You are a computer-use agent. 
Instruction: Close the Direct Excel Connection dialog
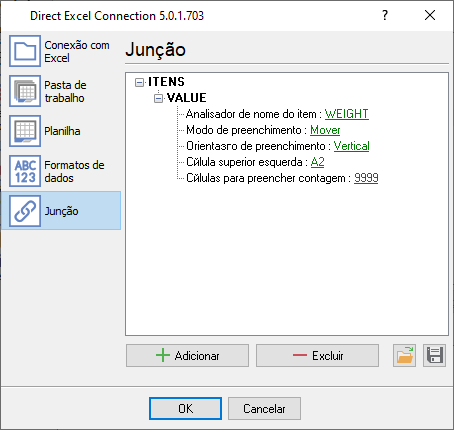[x=430, y=15]
